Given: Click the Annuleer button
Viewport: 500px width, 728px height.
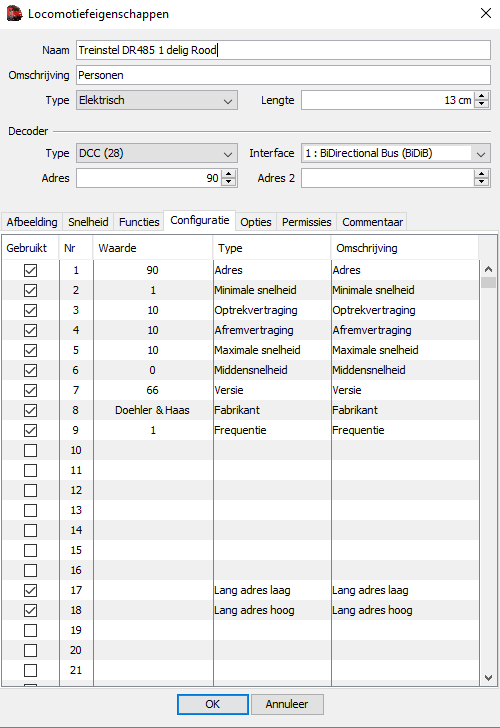Looking at the screenshot, I should pos(287,704).
